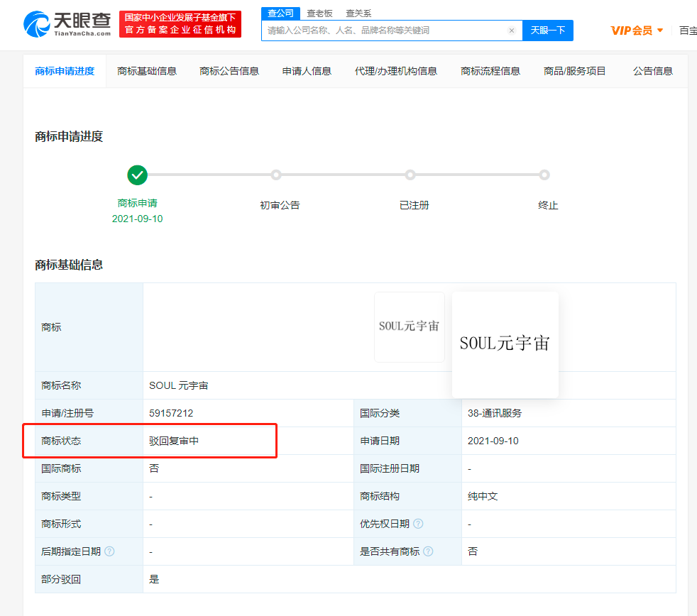
Task: Click the help icon next to 后期指定日期
Action: point(109,551)
